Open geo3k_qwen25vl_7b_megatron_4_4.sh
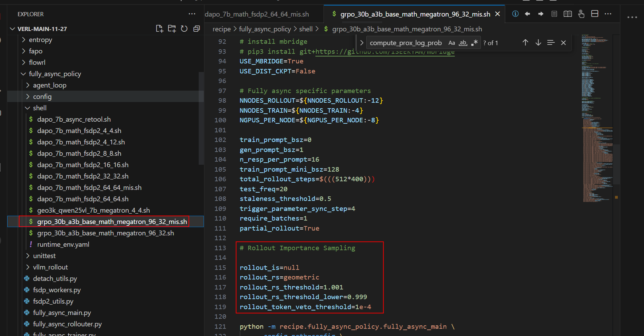Image resolution: width=644 pixels, height=336 pixels. 93,210
